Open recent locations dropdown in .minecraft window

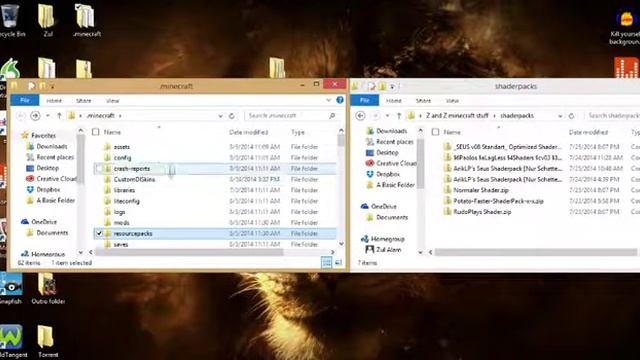48,116
